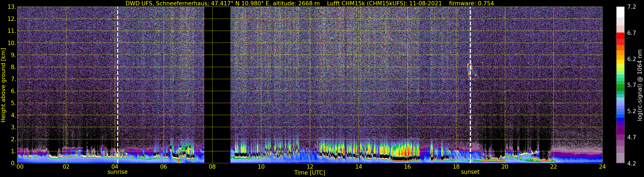Image resolution: width=644 pixels, height=177 pixels.
Task: Click the y-axis tick label '10.'
Action: tap(12, 43)
